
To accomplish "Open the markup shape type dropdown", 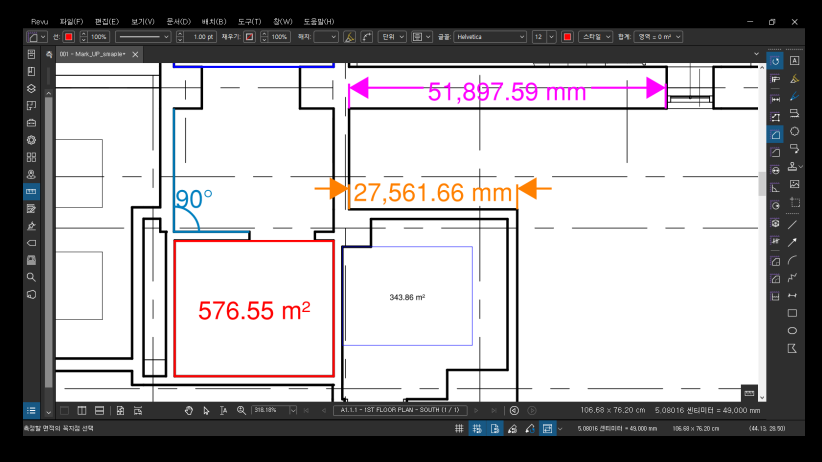I will pyautogui.click(x=37, y=37).
